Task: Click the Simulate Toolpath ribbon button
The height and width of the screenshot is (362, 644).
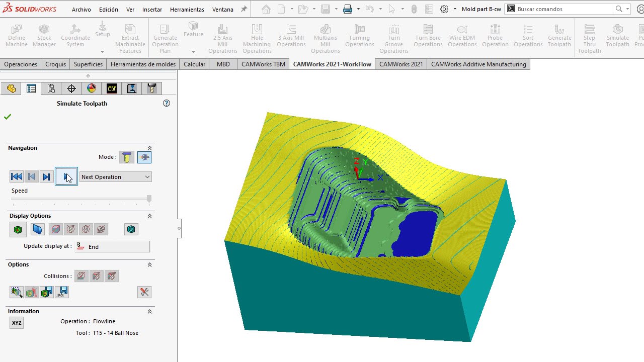Action: click(x=617, y=35)
